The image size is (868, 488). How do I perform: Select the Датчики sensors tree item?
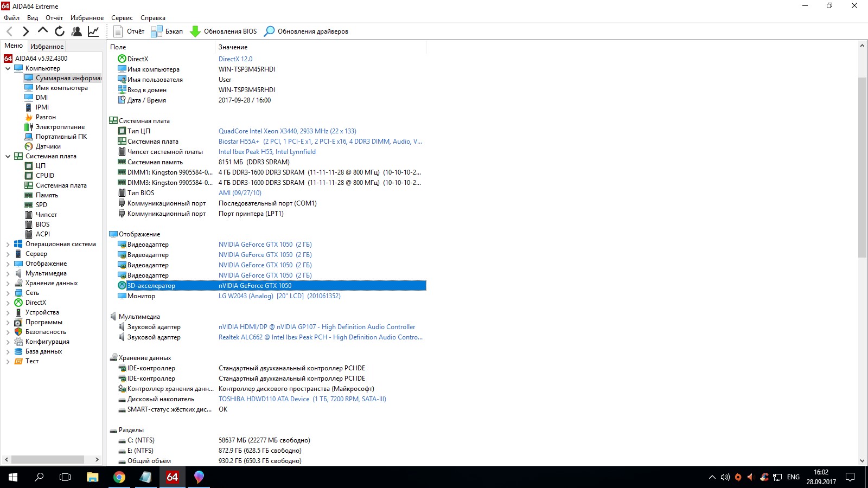[x=48, y=146]
